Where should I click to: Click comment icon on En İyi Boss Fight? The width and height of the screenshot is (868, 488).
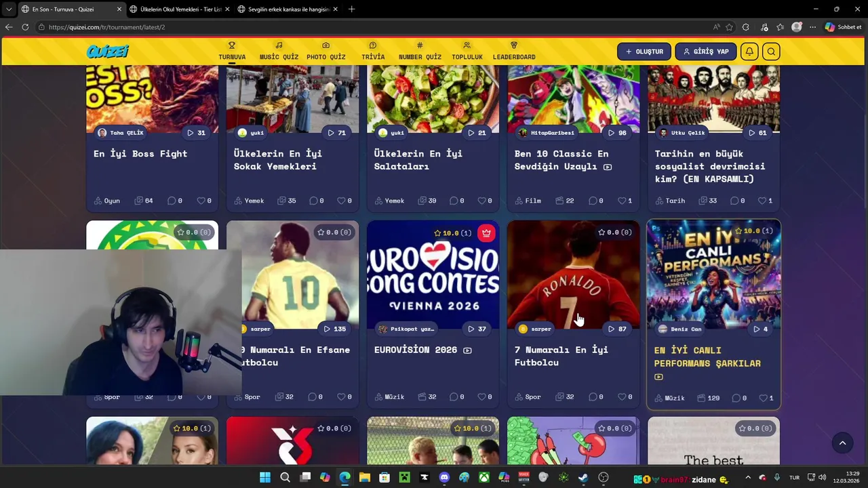click(172, 201)
